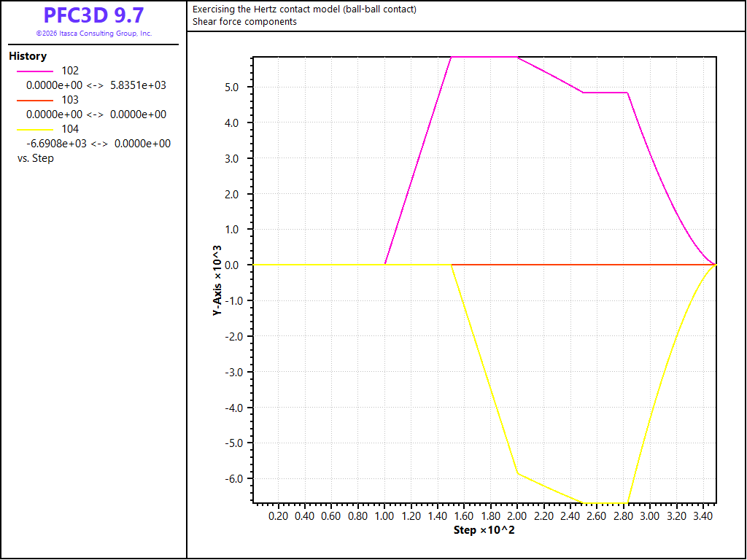Screen dimensions: 747x560
Task: Click the Step ×10^2 axis label
Action: (484, 530)
